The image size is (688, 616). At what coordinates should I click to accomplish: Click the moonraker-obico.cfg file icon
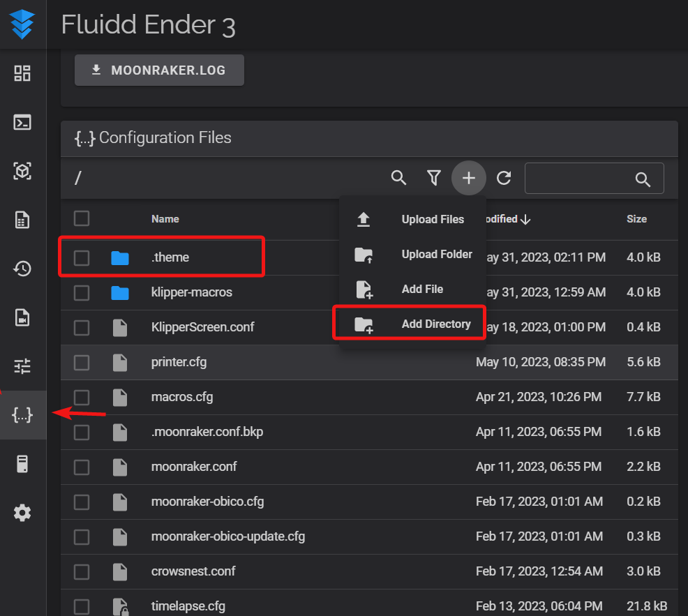coord(120,502)
